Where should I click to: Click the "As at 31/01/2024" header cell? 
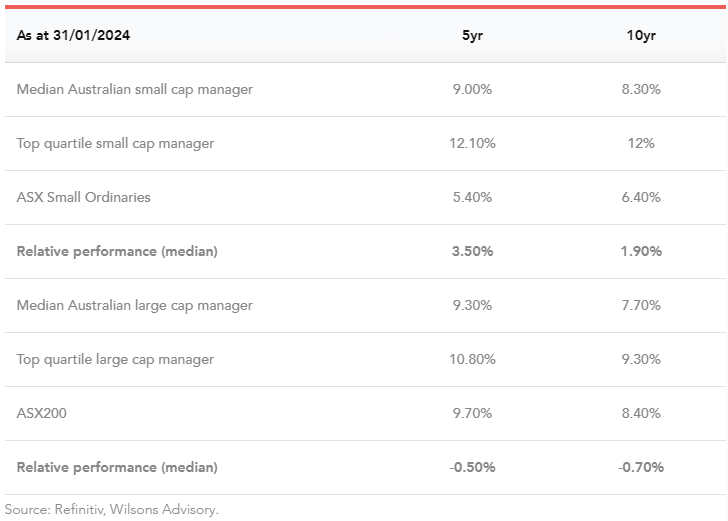(x=74, y=35)
